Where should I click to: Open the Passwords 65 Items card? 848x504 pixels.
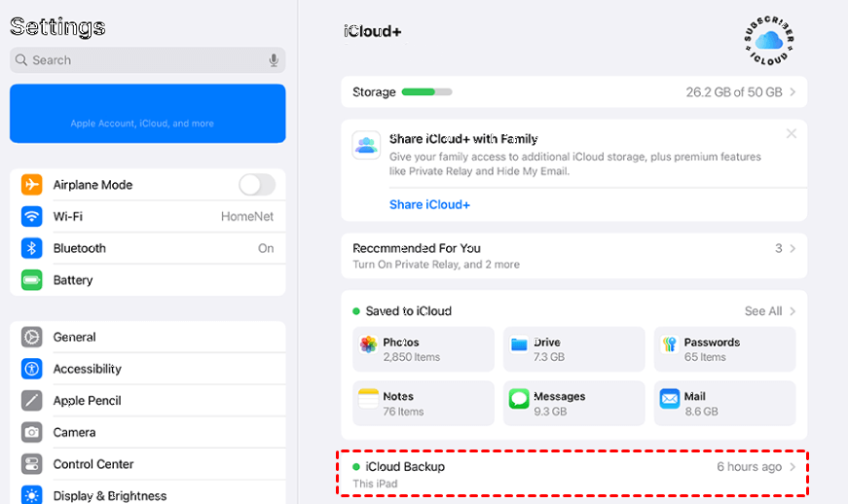pyautogui.click(x=724, y=349)
